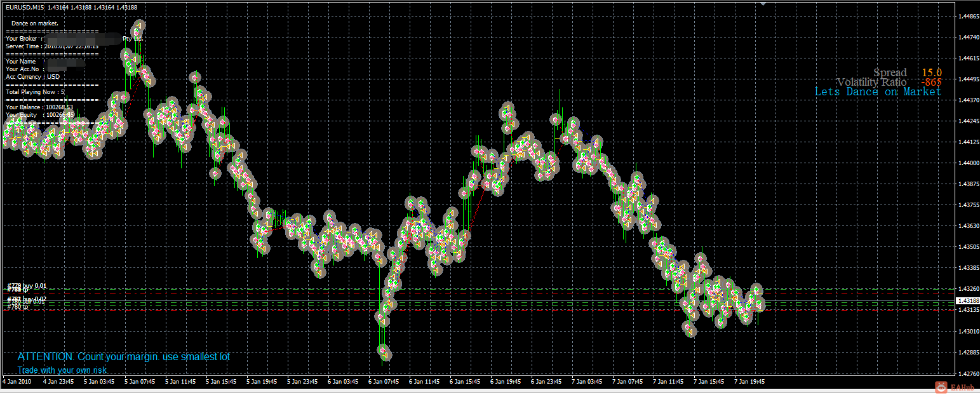Click the volatility value -865
Screen dimensions: 980x397
(x=931, y=83)
